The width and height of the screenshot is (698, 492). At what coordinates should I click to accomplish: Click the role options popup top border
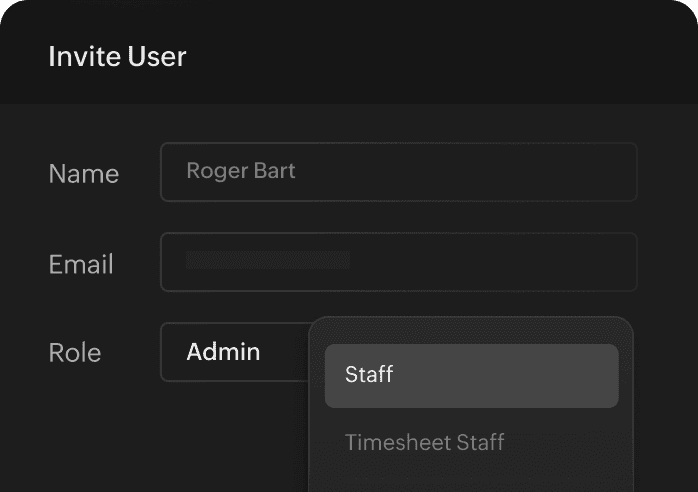click(470, 319)
